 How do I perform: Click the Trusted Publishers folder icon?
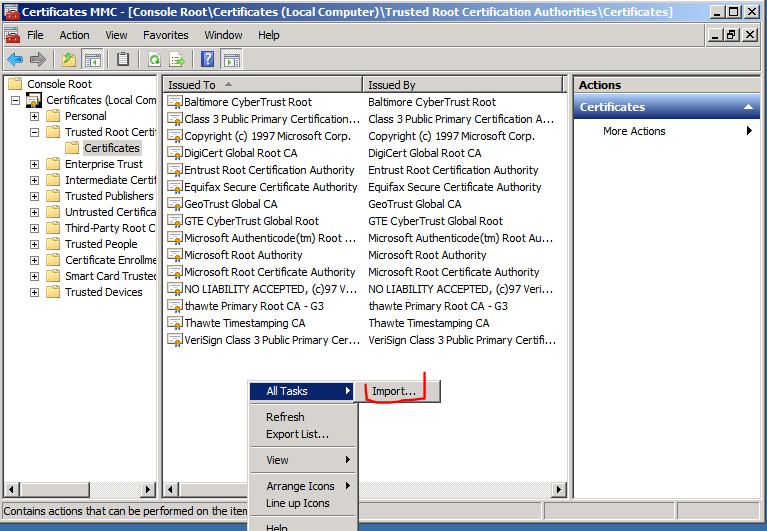pos(53,196)
